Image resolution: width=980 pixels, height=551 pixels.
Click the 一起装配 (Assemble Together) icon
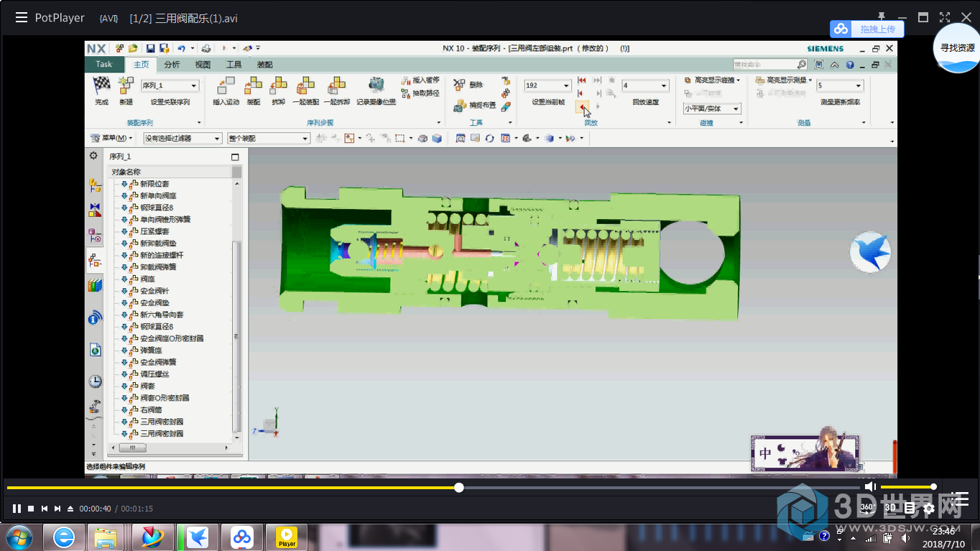pyautogui.click(x=305, y=85)
